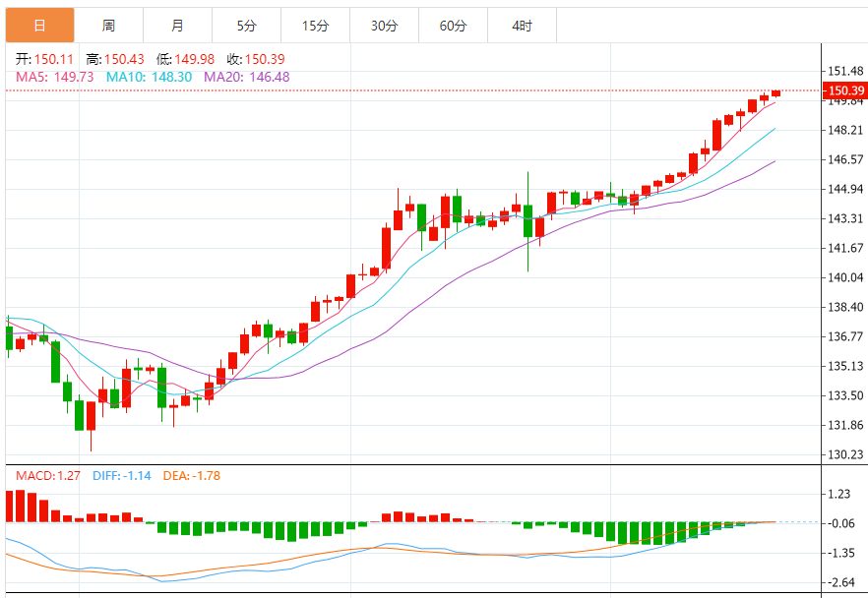Click the MA20: 146.48 indicator label
Screen dimensions: 868x598
(246, 77)
